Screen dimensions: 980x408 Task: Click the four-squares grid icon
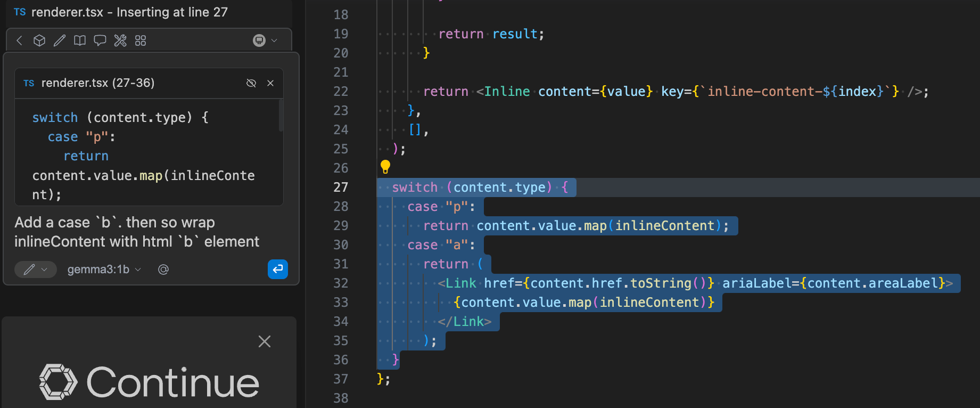click(x=141, y=40)
